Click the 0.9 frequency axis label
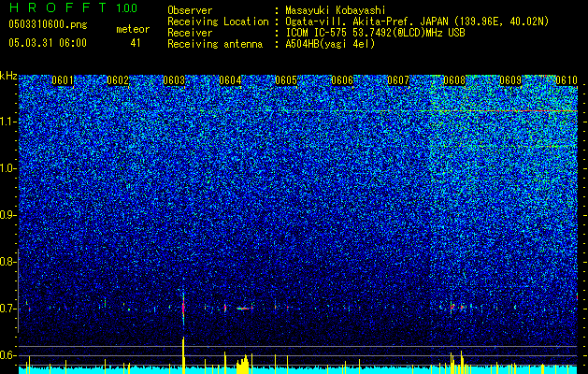 click(x=7, y=215)
